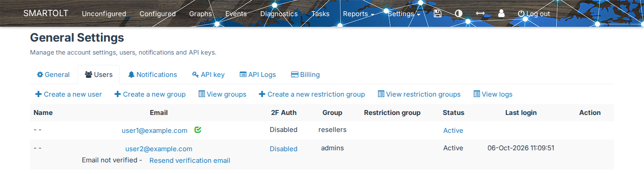The width and height of the screenshot is (644, 174).
Task: Expand the Settings dropdown menu
Action: pos(404,14)
